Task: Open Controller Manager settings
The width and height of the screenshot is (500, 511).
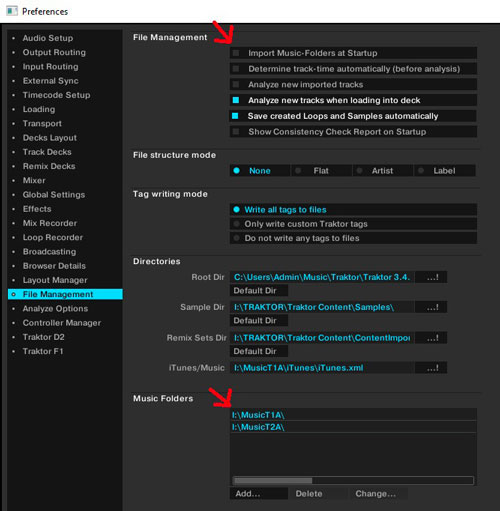Action: click(x=62, y=323)
